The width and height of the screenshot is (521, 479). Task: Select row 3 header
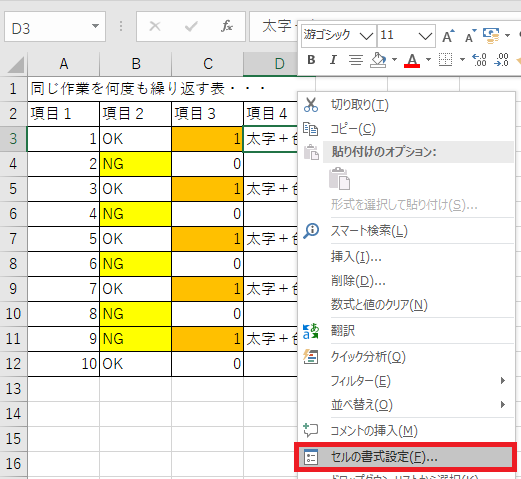pyautogui.click(x=13, y=139)
